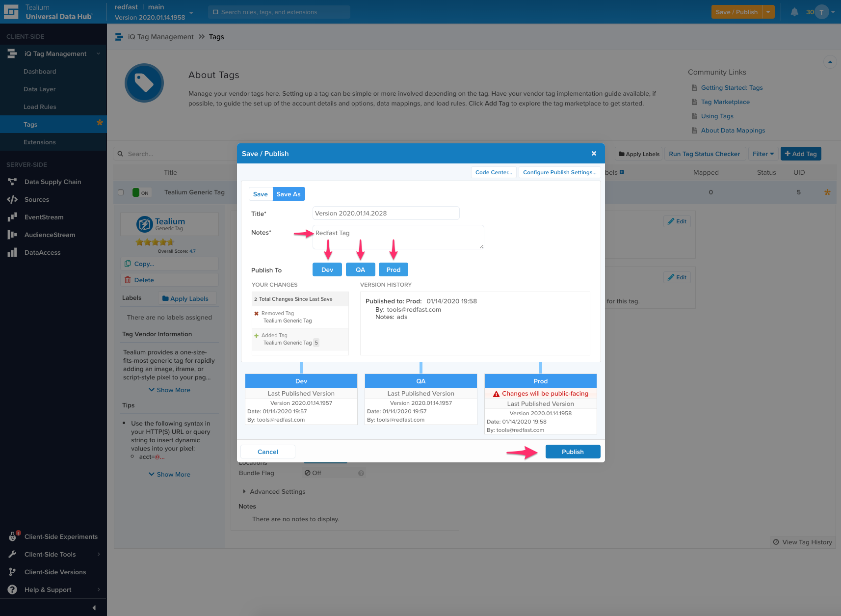The image size is (841, 616).
Task: Open Sources code icon in sidebar
Action: pyautogui.click(x=12, y=199)
